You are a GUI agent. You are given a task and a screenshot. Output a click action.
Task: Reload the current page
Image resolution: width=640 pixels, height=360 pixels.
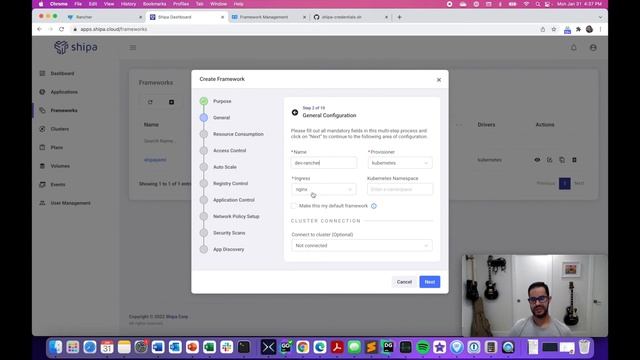point(62,29)
